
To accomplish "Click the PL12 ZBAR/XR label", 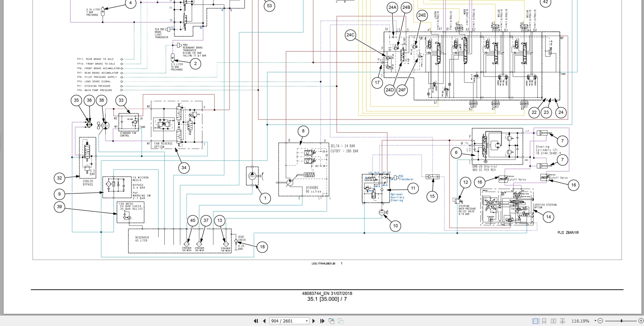I will click(x=568, y=233).
